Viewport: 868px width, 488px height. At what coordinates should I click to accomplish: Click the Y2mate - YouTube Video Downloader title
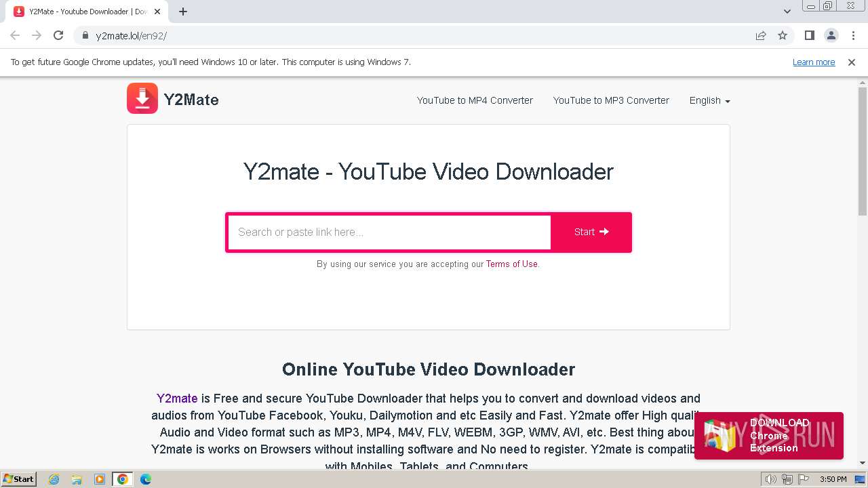click(429, 171)
